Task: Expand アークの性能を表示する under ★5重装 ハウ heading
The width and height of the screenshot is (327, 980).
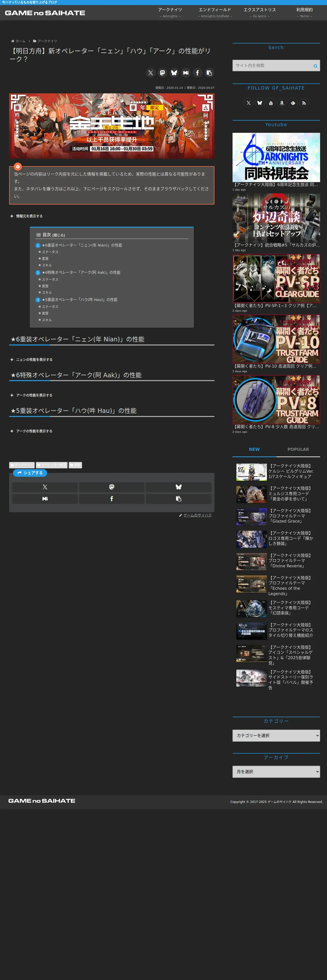Action: click(32, 431)
